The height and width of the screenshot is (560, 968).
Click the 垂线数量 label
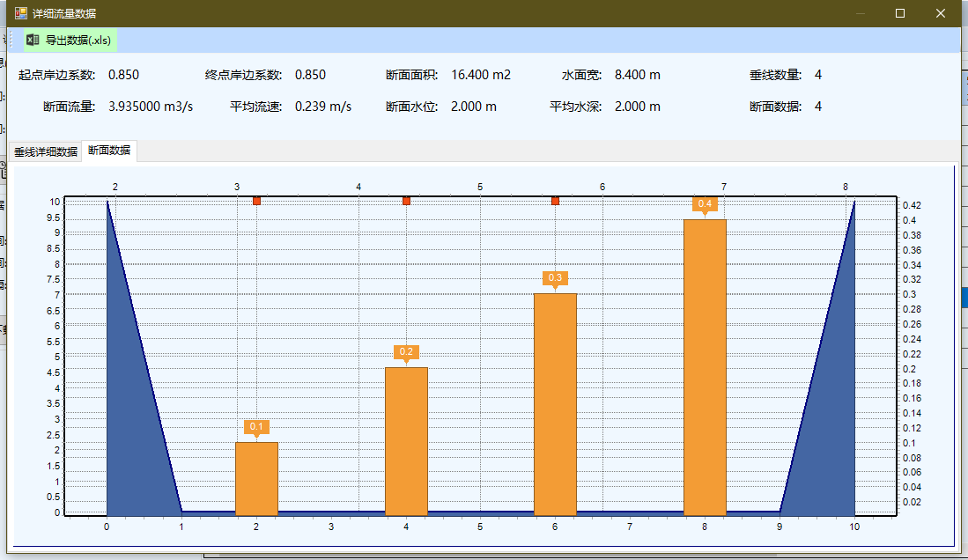coord(775,75)
